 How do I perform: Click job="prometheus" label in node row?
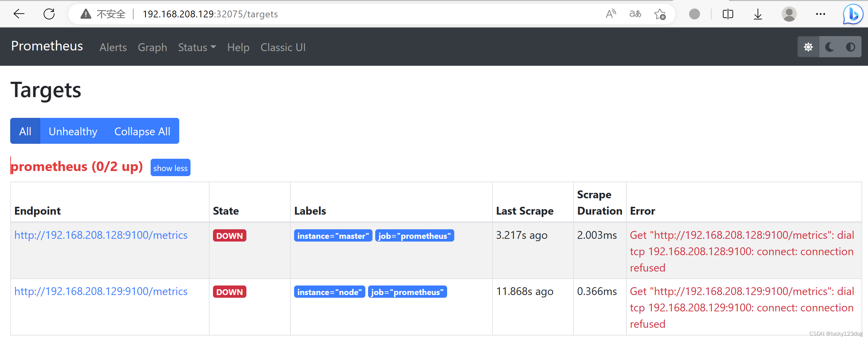click(x=407, y=292)
